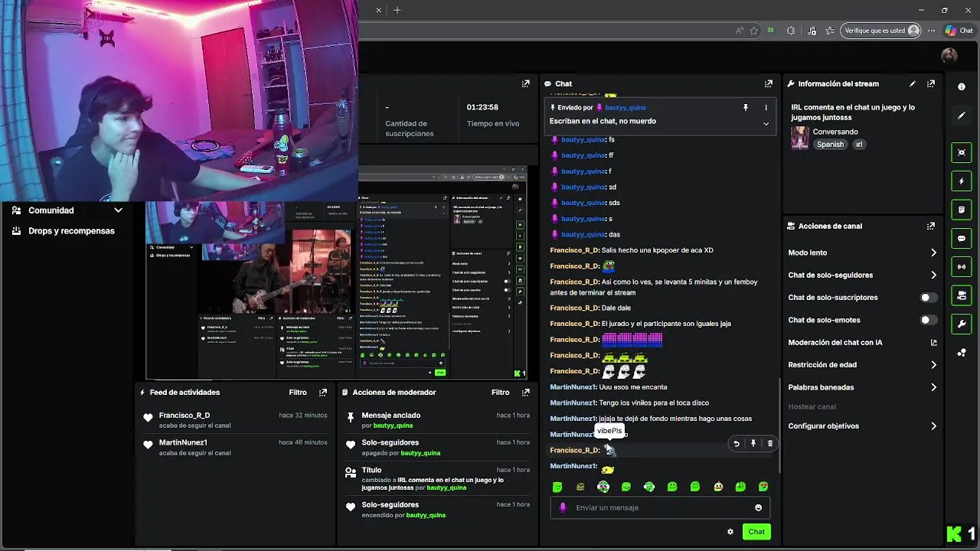Viewport: 980px width, 551px height.
Task: Click the pencil icon in the right sidebar
Action: 962,116
